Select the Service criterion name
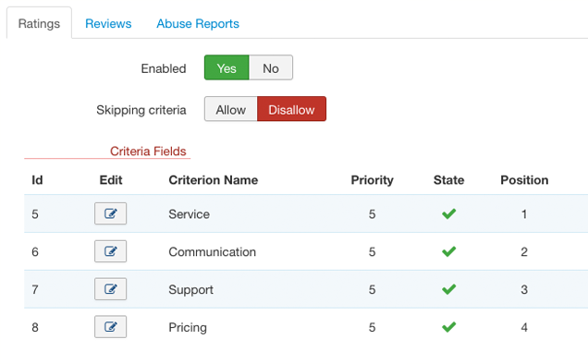Viewport: 588px width, 364px height. click(x=189, y=214)
